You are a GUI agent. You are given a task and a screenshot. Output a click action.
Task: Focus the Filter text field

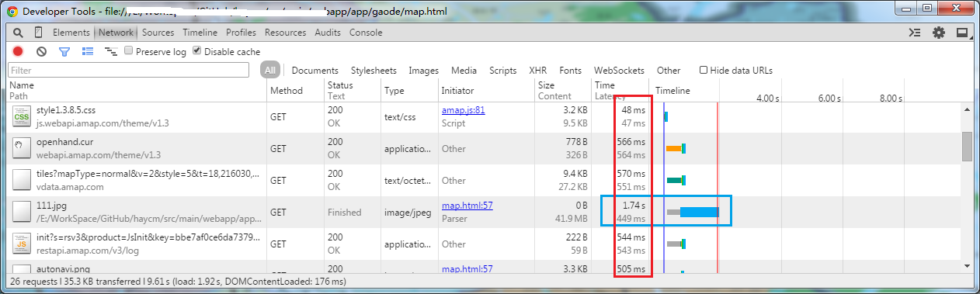[x=128, y=70]
